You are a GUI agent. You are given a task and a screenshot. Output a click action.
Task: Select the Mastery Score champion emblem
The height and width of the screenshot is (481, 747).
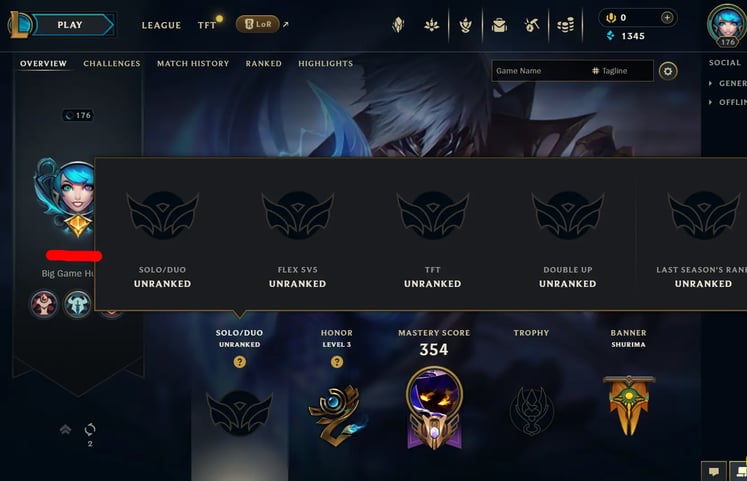[434, 409]
